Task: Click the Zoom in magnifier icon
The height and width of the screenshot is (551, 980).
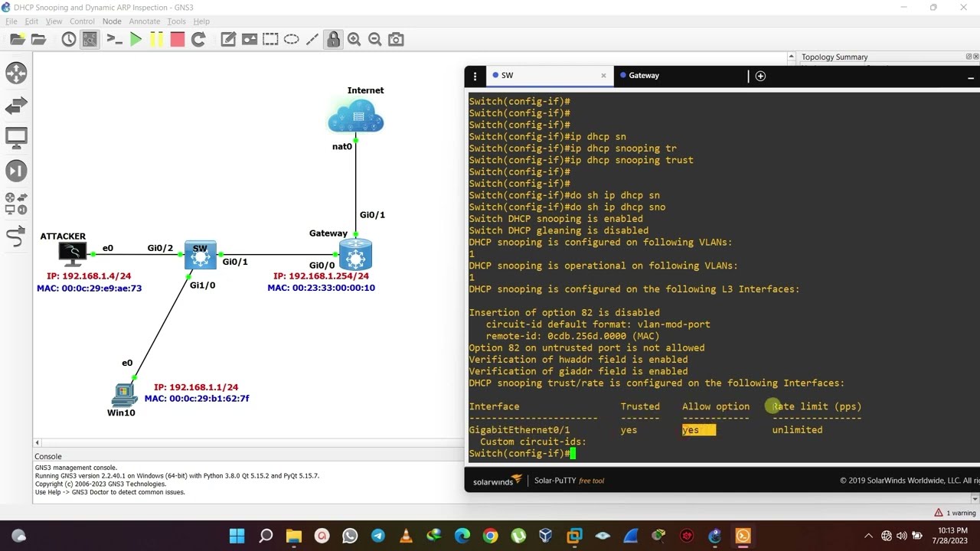Action: pyautogui.click(x=354, y=39)
